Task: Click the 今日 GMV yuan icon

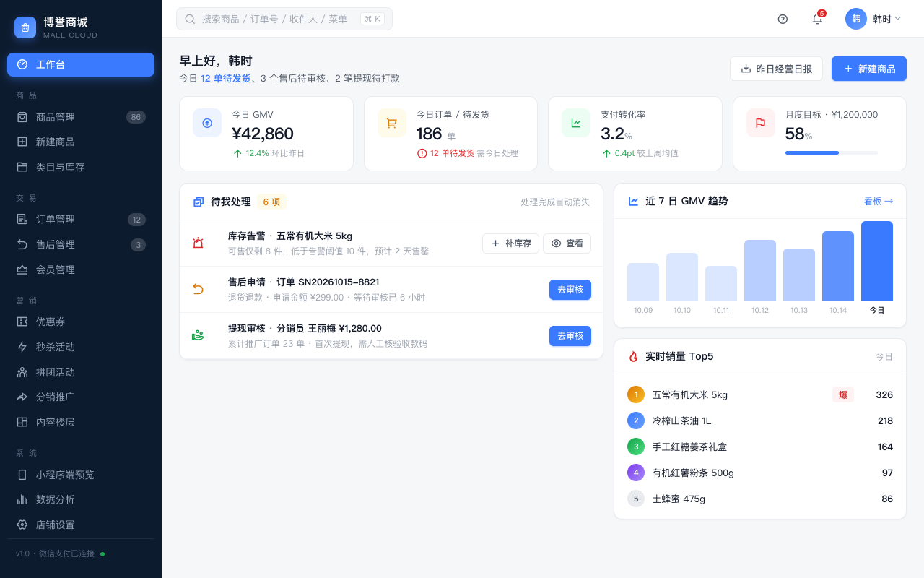Action: point(207,123)
